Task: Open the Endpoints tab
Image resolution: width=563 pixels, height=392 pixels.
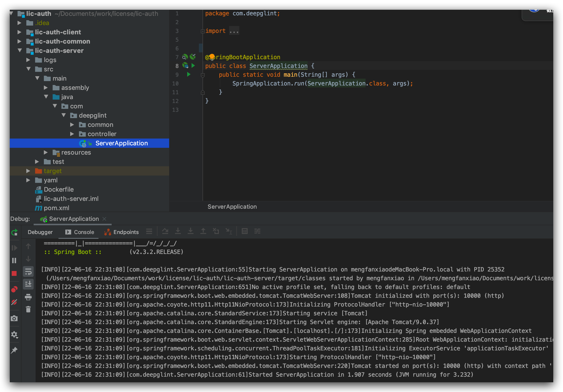Action: [122, 232]
